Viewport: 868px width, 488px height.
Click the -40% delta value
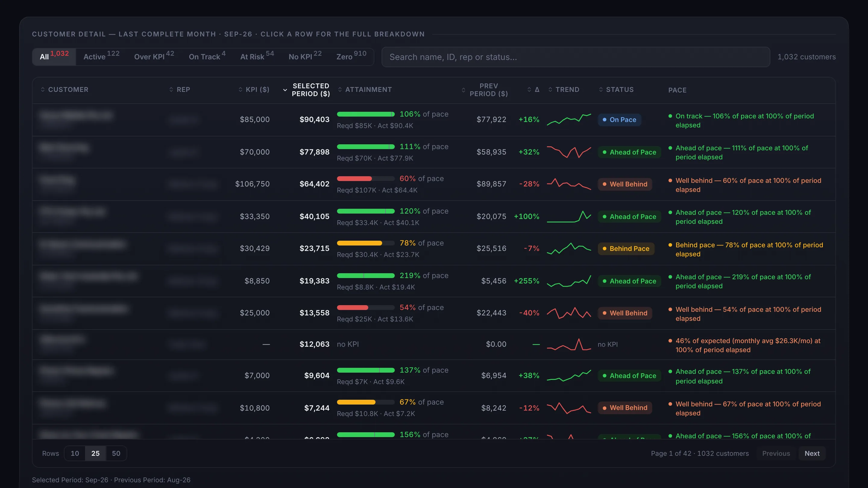click(529, 313)
